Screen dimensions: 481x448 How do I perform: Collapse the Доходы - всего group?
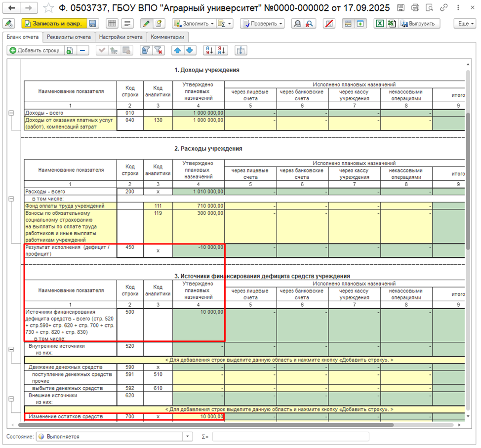pyautogui.click(x=11, y=113)
